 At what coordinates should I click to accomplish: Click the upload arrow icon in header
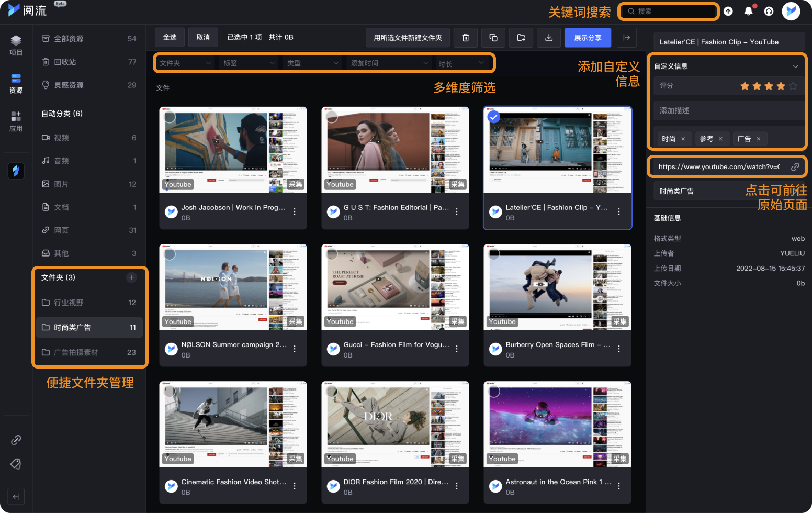[728, 11]
